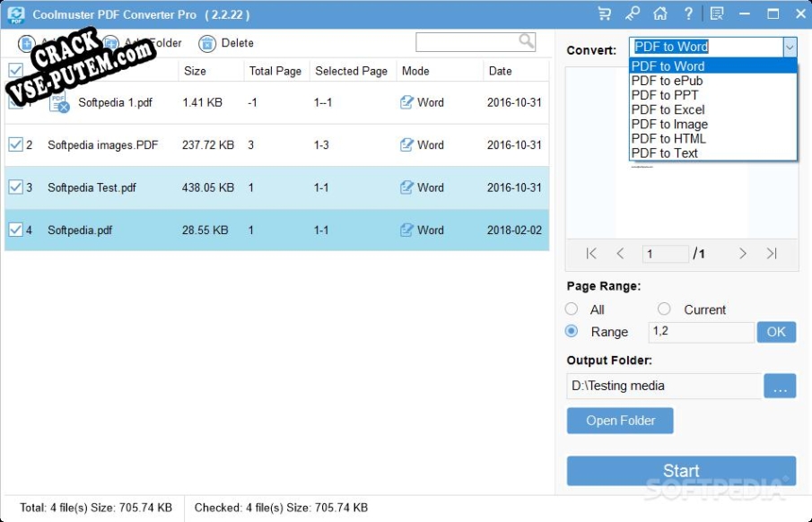Select the Range radio button

(x=572, y=331)
